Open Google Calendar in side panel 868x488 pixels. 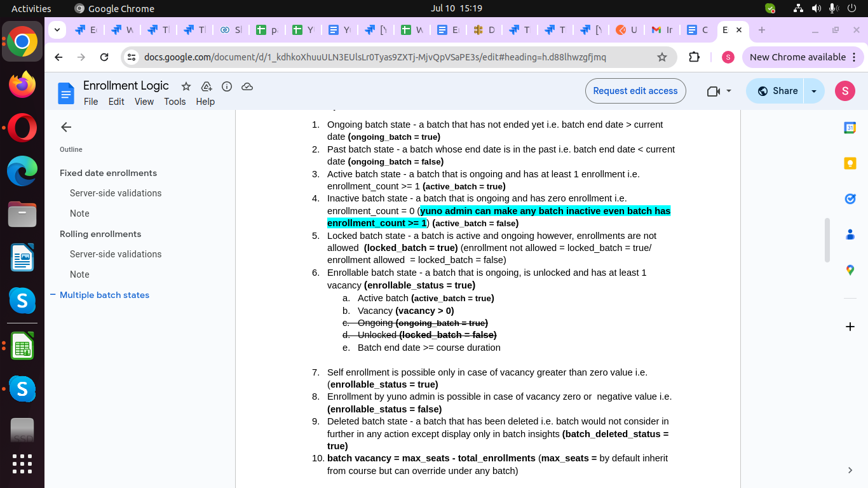[x=850, y=128]
